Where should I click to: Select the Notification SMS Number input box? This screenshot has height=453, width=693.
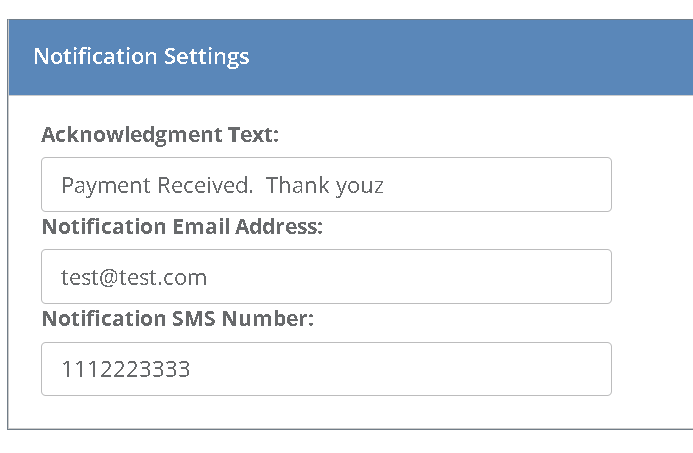pos(326,369)
